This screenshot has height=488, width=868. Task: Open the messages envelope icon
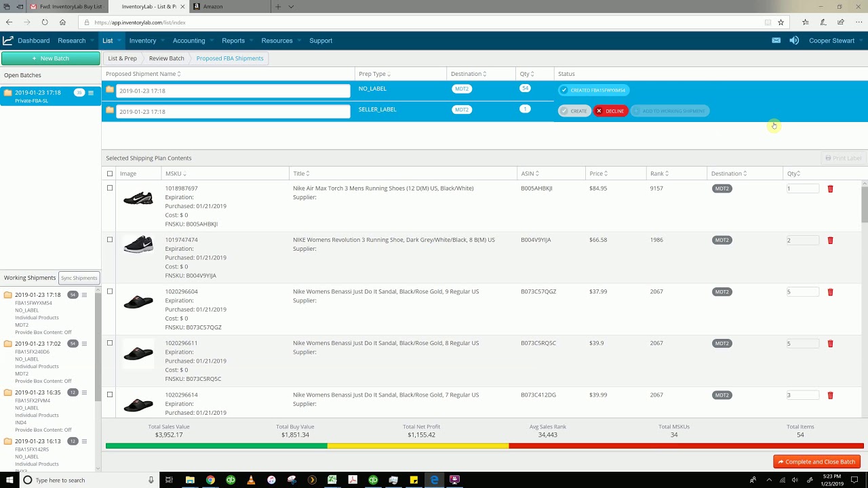pos(776,41)
